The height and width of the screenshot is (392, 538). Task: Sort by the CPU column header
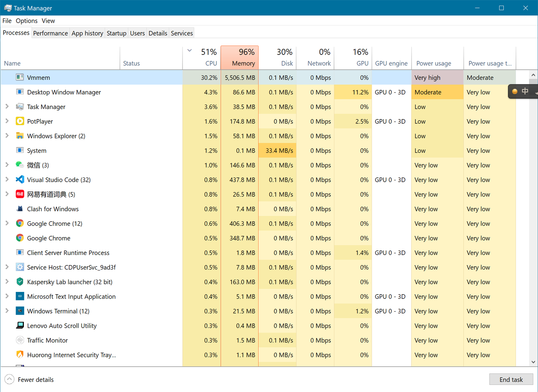point(202,58)
